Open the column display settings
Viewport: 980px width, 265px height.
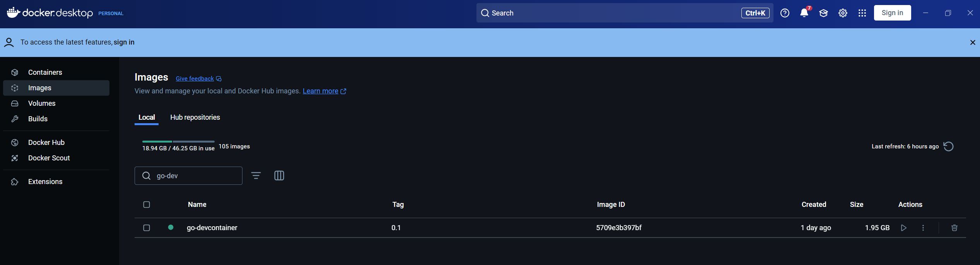279,176
